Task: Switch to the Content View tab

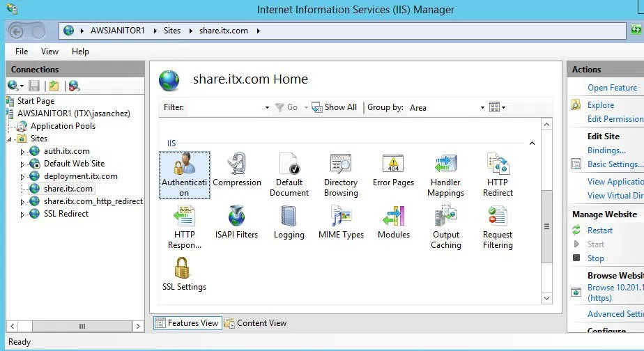Action: 256,323
